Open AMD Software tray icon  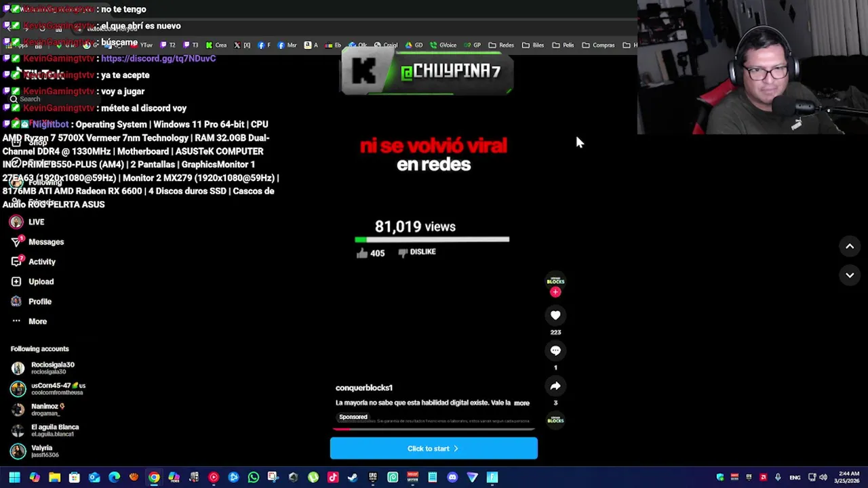[x=764, y=477]
